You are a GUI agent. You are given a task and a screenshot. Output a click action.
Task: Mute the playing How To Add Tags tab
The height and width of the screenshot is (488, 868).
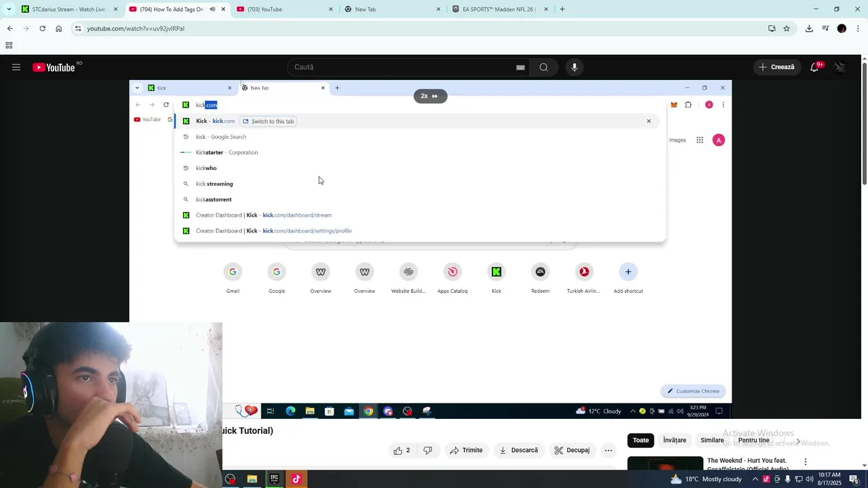pyautogui.click(x=212, y=9)
